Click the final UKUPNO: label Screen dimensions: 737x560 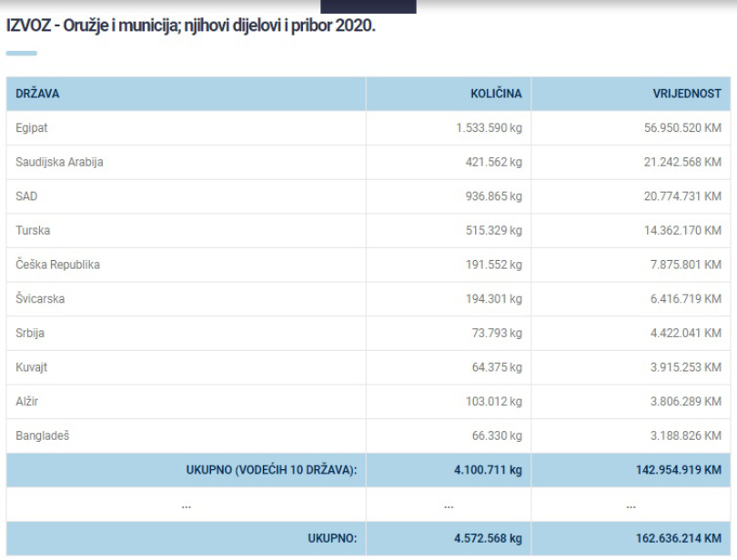332,538
